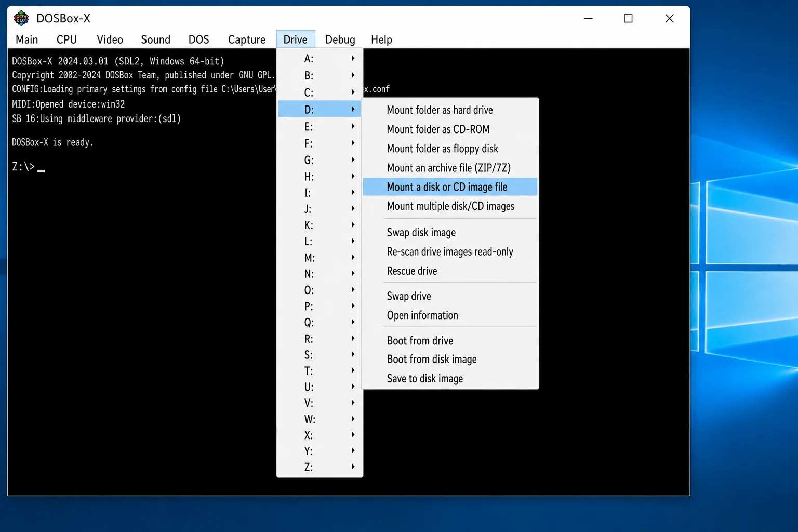Click Swap drive entry

coord(450,296)
